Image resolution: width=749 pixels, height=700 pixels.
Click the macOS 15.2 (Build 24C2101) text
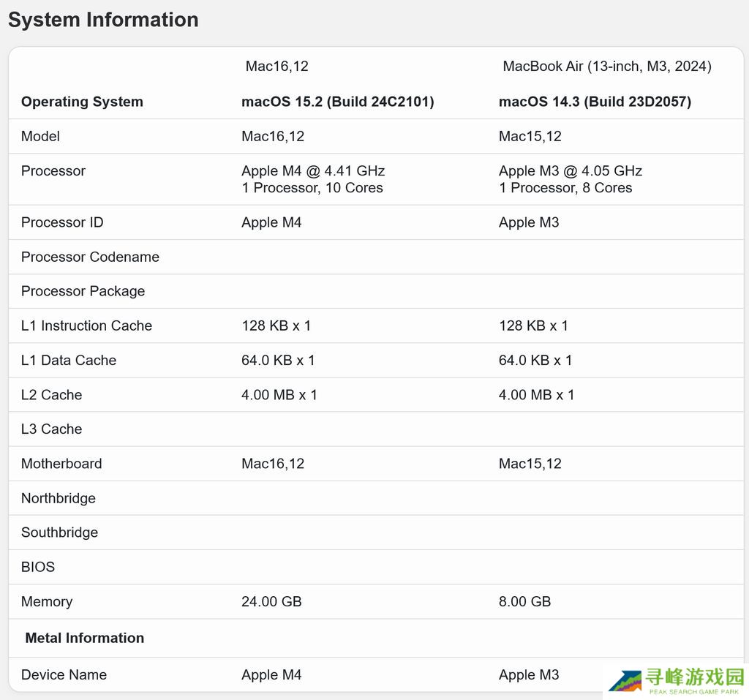337,102
